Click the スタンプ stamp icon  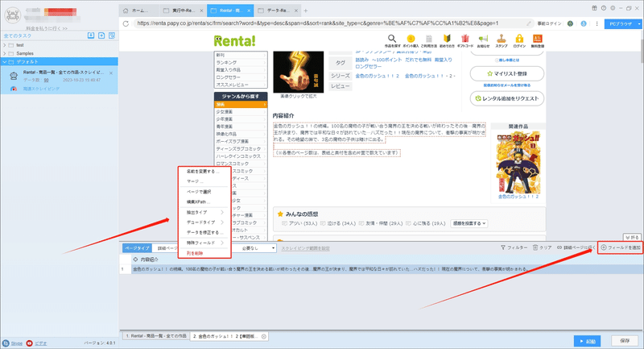[502, 40]
